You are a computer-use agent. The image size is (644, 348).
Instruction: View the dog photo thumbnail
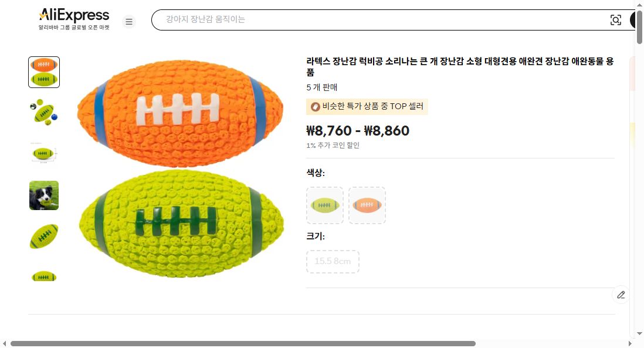coord(44,195)
